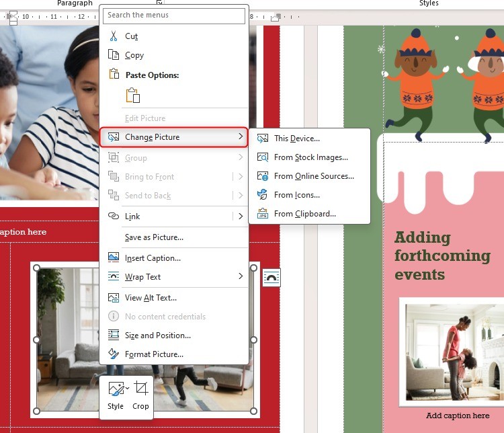Select From Online Sources... option
Screen dimensions: 504x433
click(x=309, y=176)
